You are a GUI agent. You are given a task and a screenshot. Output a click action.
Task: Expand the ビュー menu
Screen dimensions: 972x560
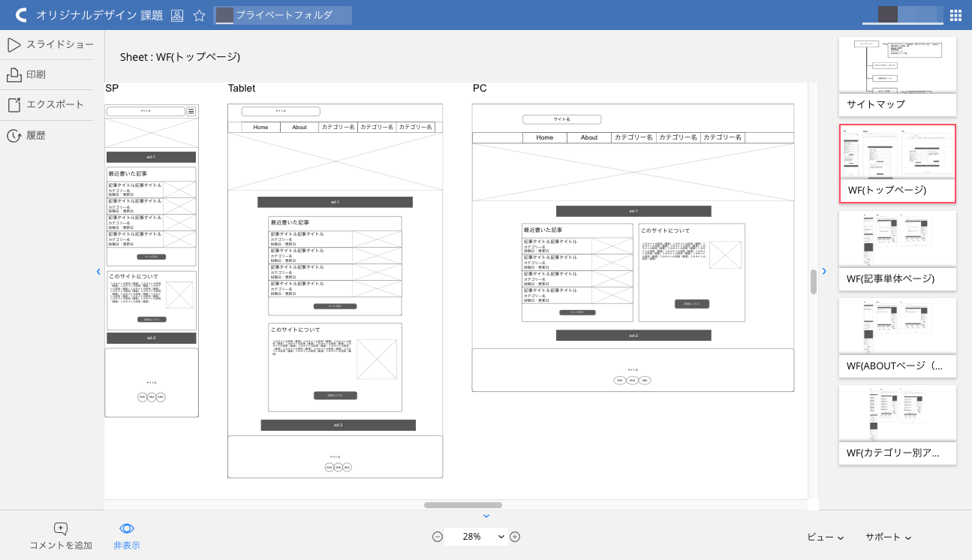[x=825, y=537]
